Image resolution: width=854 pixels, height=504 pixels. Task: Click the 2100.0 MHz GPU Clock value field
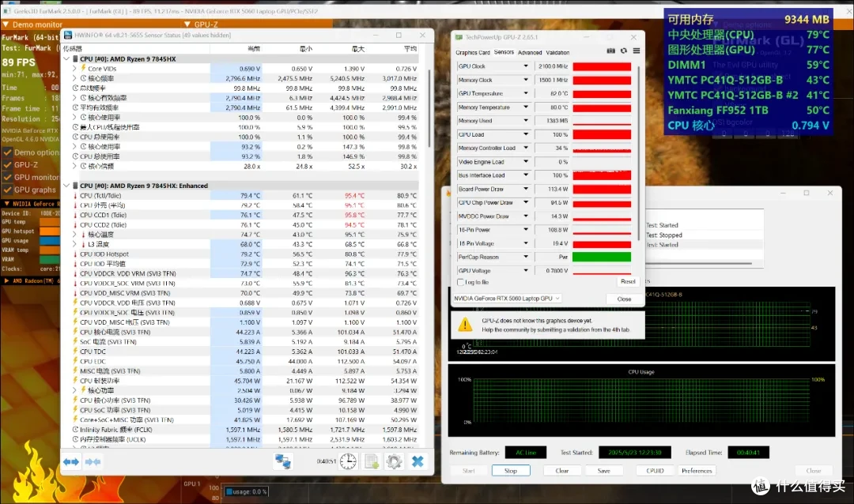[552, 66]
